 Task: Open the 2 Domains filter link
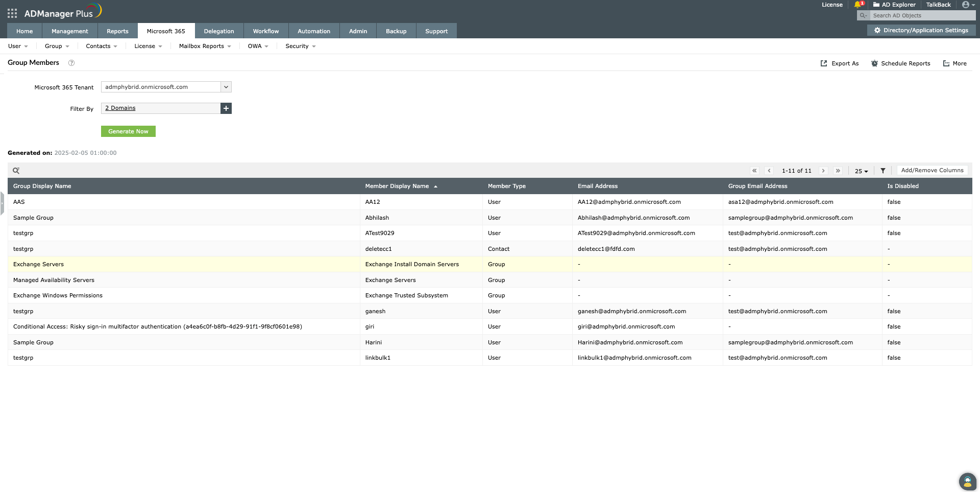coord(120,108)
